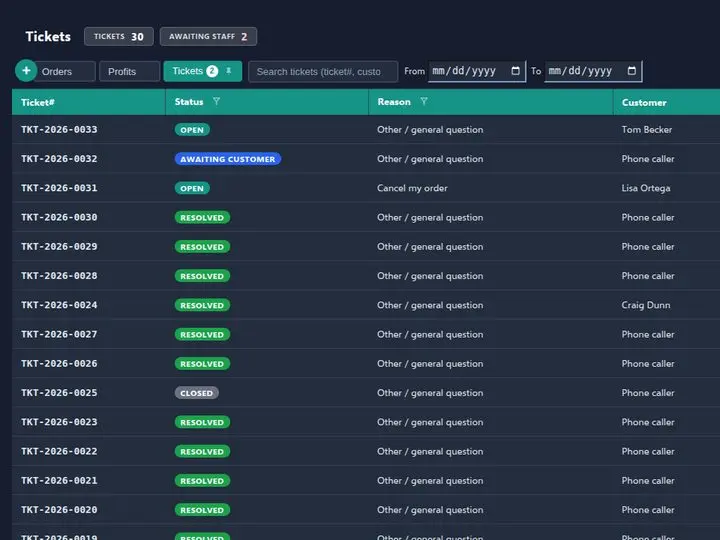Open ticket TKT-2026-0026
The width and height of the screenshot is (720, 540).
click(x=59, y=364)
